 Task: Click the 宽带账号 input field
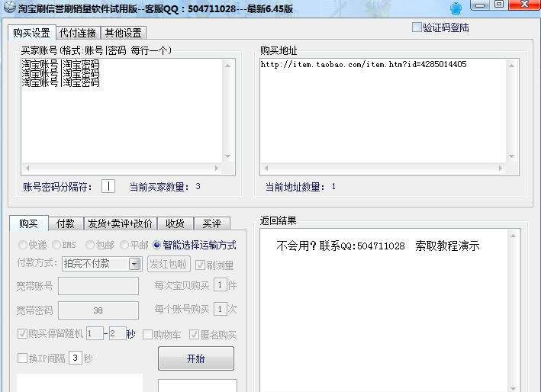98,286
